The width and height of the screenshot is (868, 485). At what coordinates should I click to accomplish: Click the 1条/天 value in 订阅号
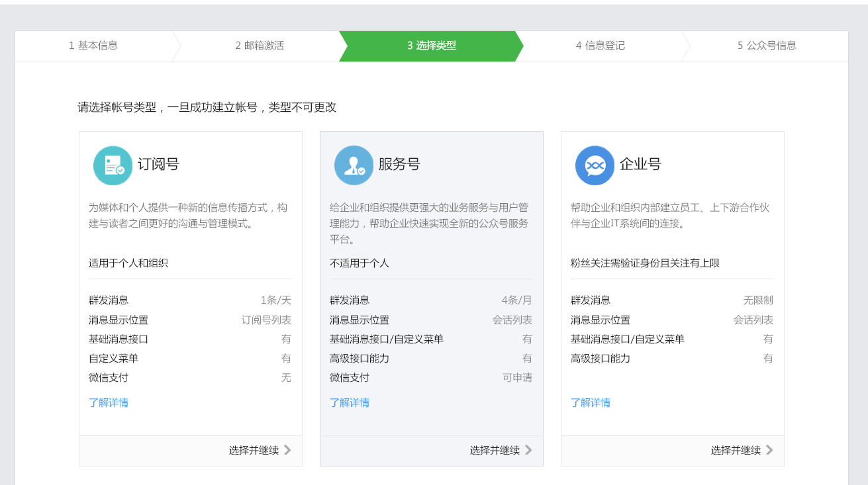[276, 300]
